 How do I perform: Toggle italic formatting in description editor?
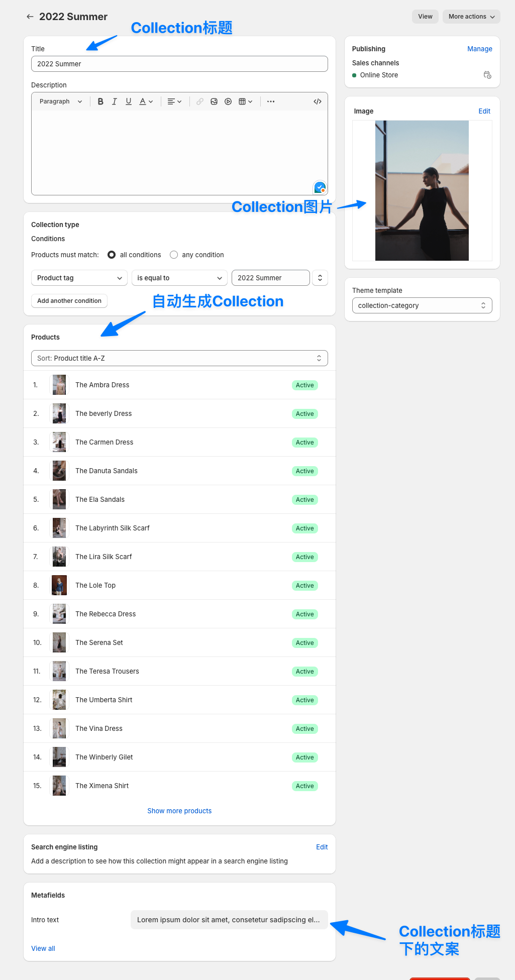click(115, 101)
